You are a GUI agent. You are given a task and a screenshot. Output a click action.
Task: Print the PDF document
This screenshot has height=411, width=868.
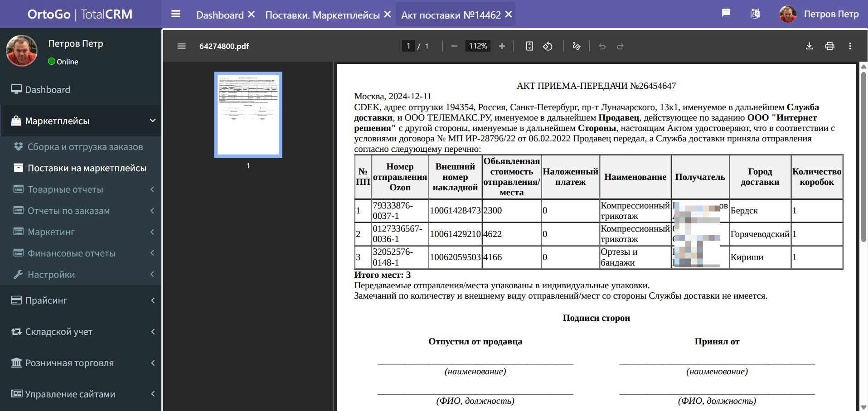pyautogui.click(x=829, y=46)
